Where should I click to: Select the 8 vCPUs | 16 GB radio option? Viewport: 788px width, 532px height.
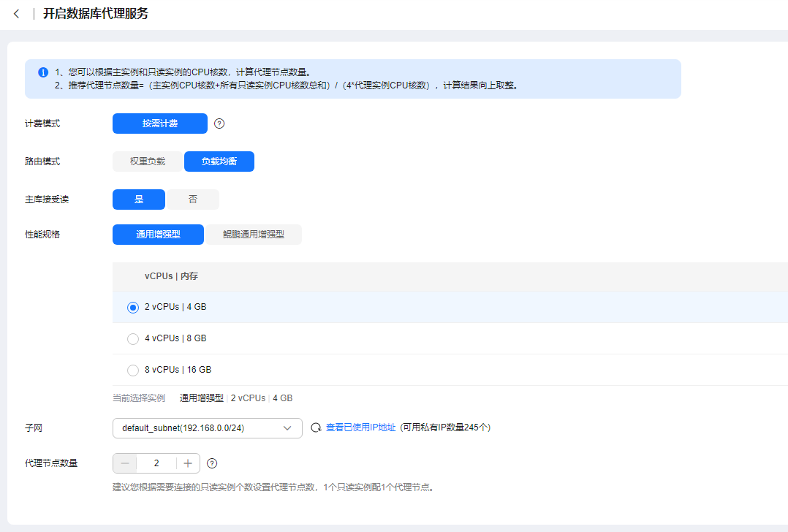coord(133,370)
